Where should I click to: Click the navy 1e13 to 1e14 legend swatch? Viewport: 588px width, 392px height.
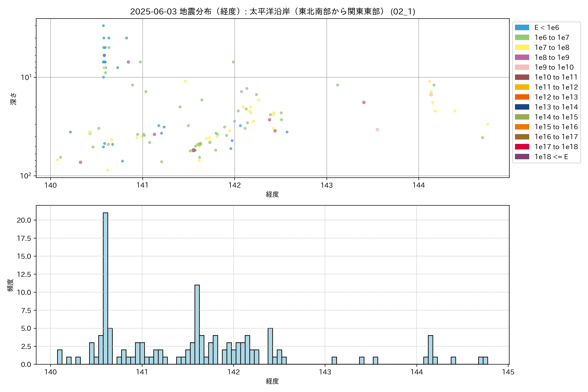(x=522, y=107)
